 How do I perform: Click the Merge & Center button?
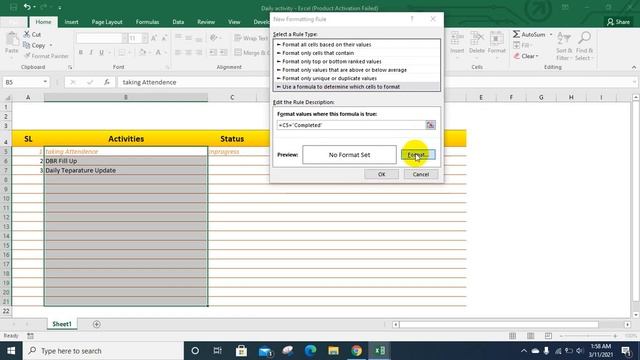(x=252, y=53)
